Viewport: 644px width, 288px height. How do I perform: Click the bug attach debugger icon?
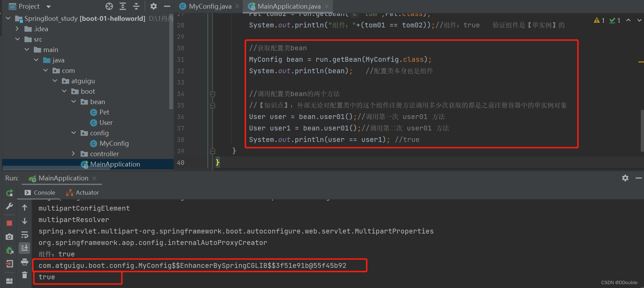point(9,250)
